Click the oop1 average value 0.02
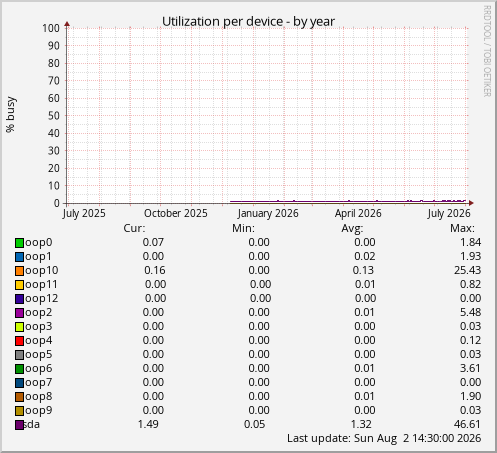Screen dimensions: 497x453 (365, 256)
